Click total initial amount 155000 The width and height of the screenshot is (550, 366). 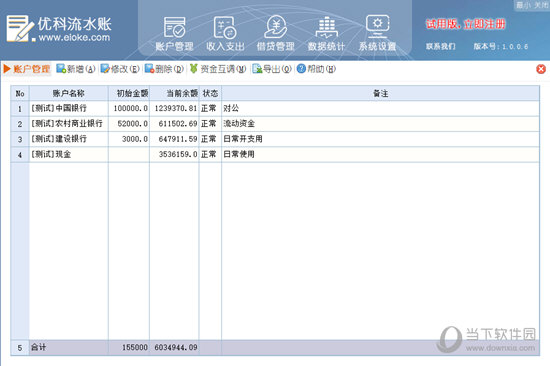click(129, 347)
